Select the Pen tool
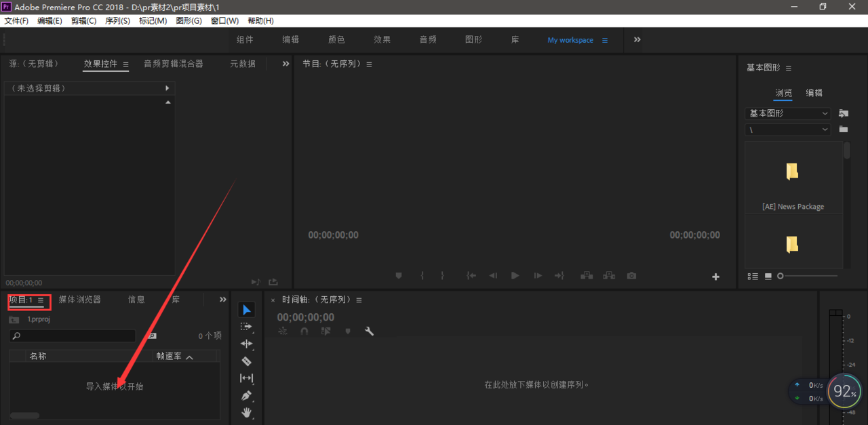 pos(246,395)
